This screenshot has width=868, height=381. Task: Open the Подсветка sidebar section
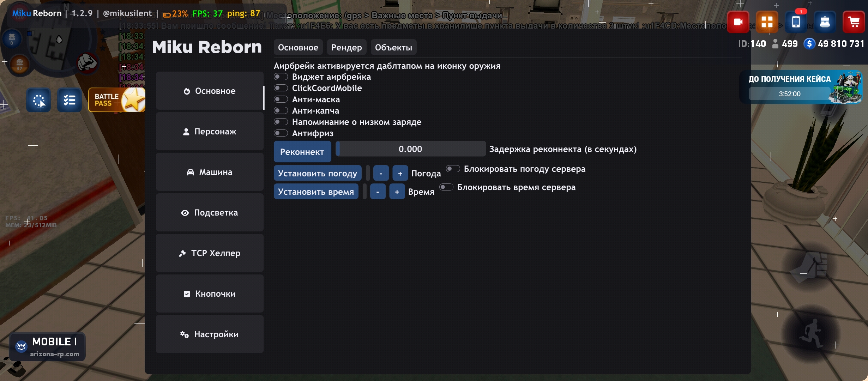[x=210, y=213]
